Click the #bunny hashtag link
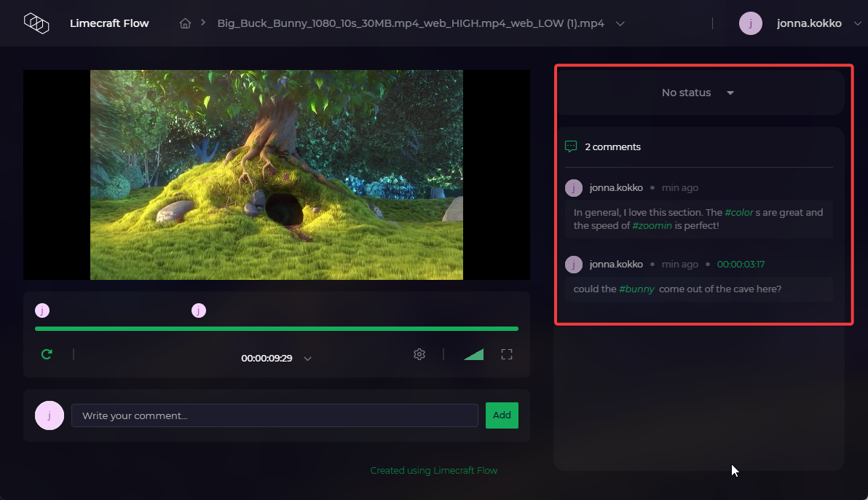The image size is (868, 500). 636,289
